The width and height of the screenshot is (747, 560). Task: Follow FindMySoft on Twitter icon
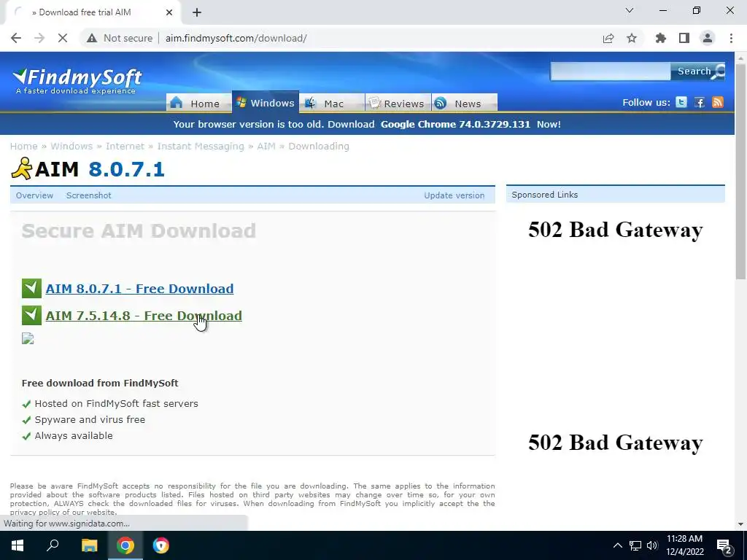pos(681,102)
